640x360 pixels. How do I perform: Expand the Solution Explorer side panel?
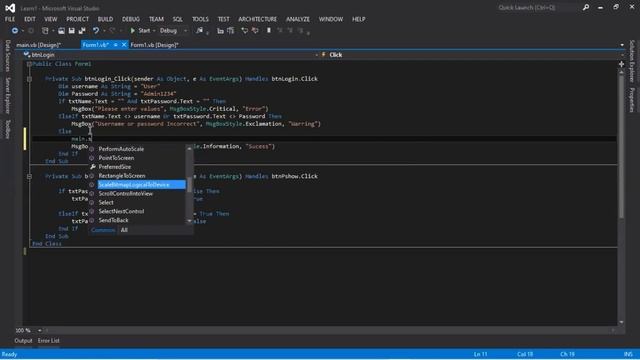coord(632,61)
